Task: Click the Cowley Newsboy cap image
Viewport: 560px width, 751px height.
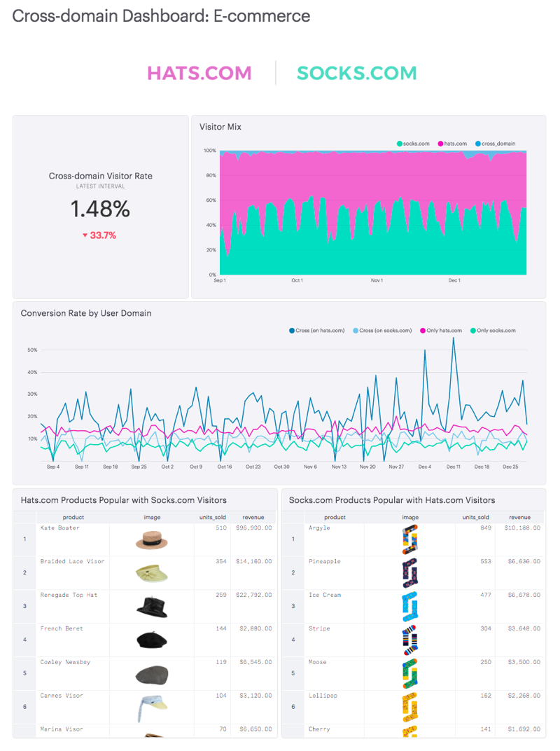Action: pyautogui.click(x=152, y=675)
